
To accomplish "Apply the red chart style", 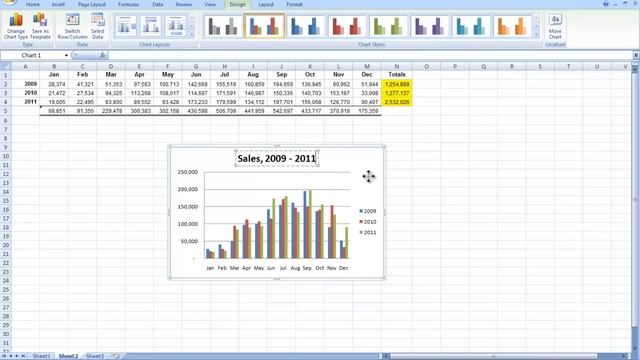I will coord(347,26).
